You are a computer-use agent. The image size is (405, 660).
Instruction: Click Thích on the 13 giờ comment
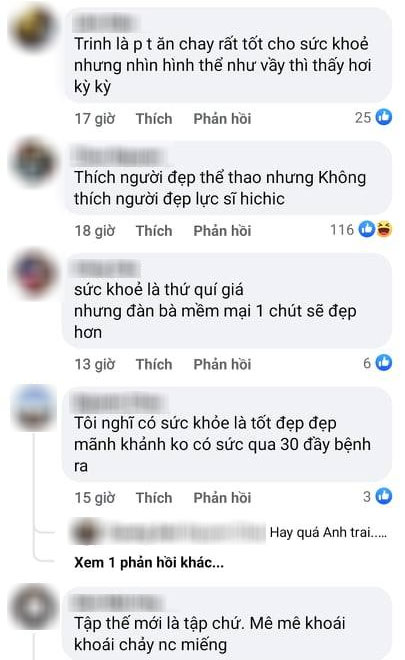point(154,364)
